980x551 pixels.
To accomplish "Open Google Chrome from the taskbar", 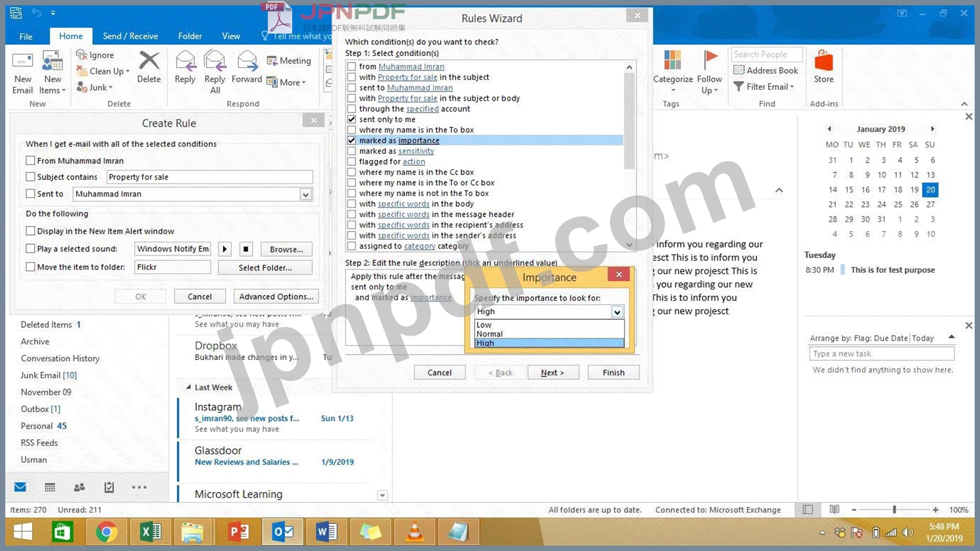I will pyautogui.click(x=106, y=531).
